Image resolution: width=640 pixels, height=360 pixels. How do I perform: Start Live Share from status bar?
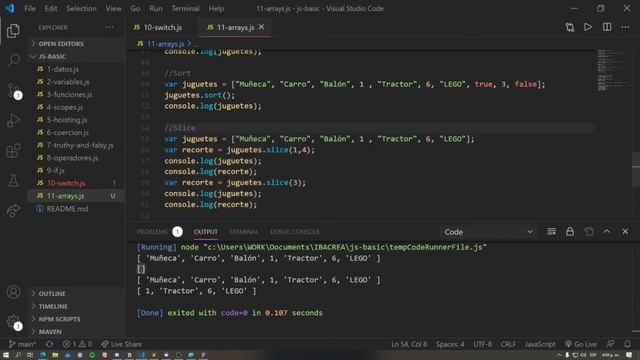point(122,344)
